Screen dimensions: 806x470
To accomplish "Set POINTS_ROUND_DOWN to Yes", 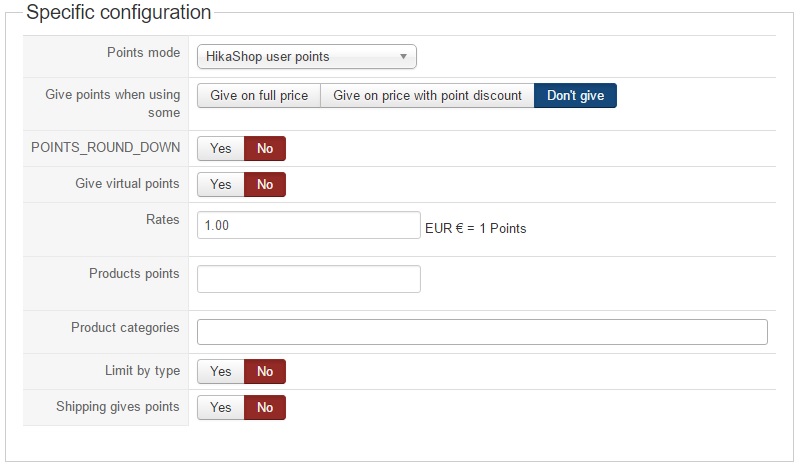I will click(221, 149).
